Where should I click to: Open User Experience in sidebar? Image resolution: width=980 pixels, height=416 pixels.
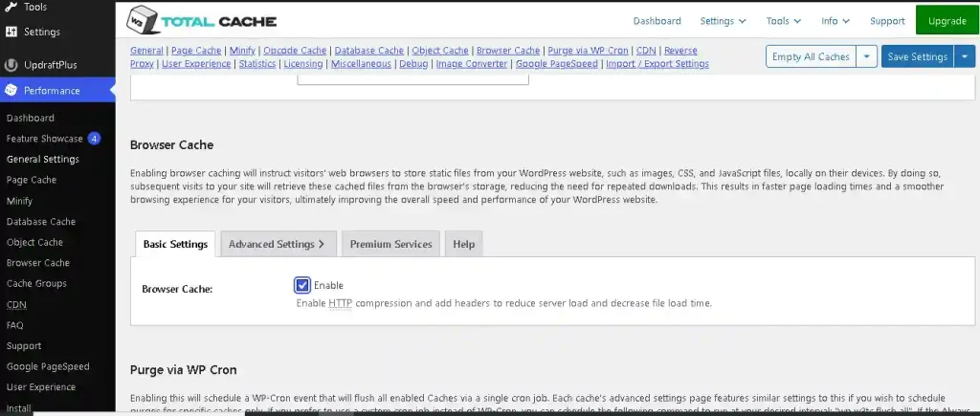pyautogui.click(x=40, y=387)
